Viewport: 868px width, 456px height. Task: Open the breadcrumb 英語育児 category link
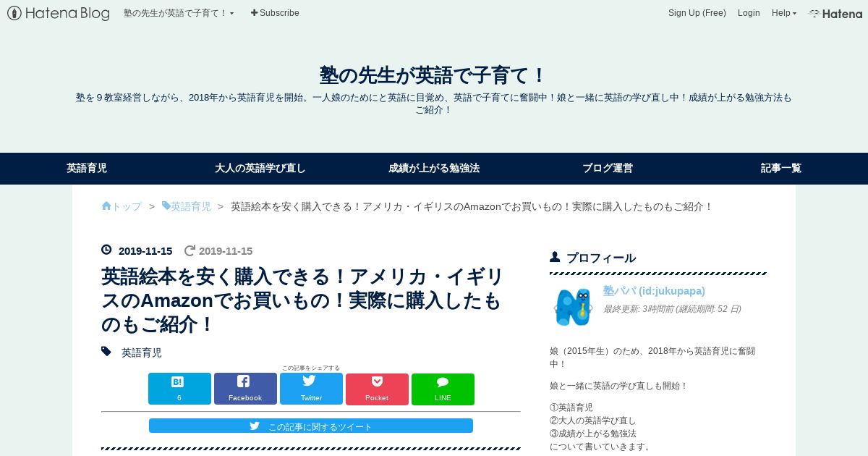coord(187,206)
